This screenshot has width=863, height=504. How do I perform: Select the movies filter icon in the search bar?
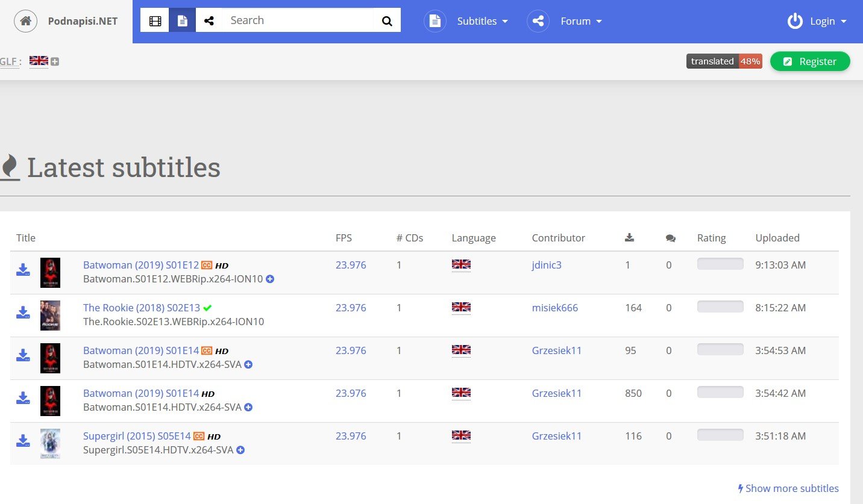(154, 19)
